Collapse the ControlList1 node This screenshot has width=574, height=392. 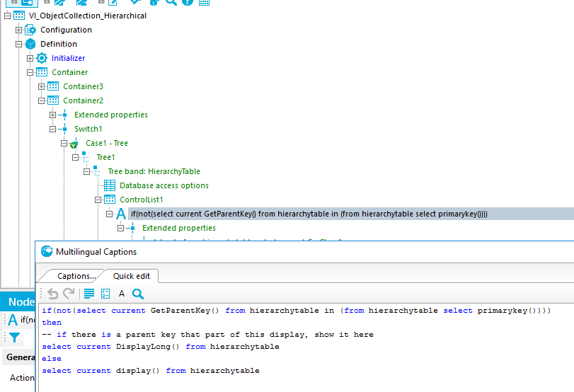click(98, 200)
